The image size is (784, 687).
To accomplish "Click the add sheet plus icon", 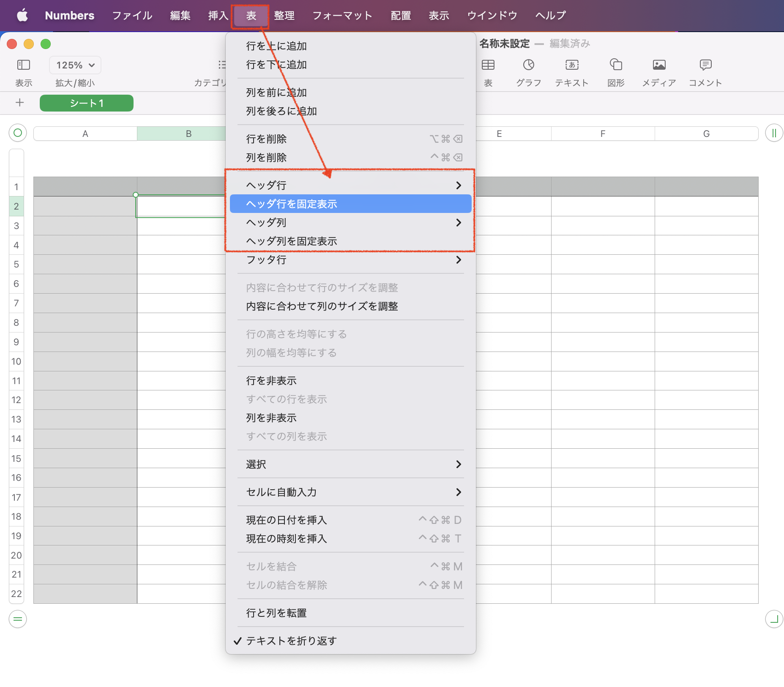I will point(19,103).
